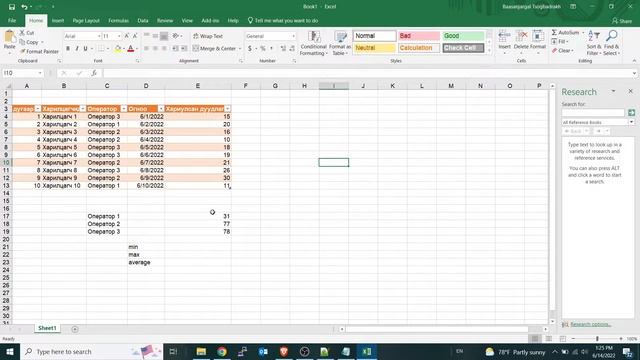Click inside the Research Search for field
Screen dimensions: 640x360
click(593, 113)
